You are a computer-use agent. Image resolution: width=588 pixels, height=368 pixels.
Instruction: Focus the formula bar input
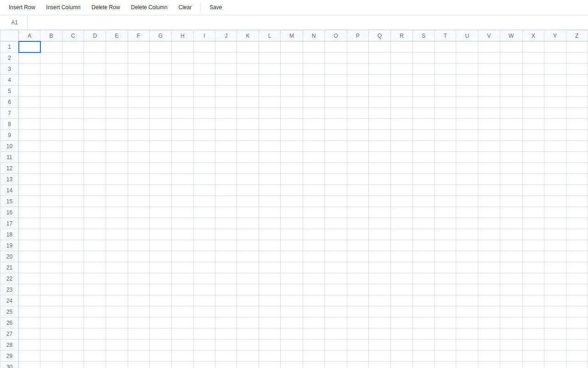(x=308, y=23)
